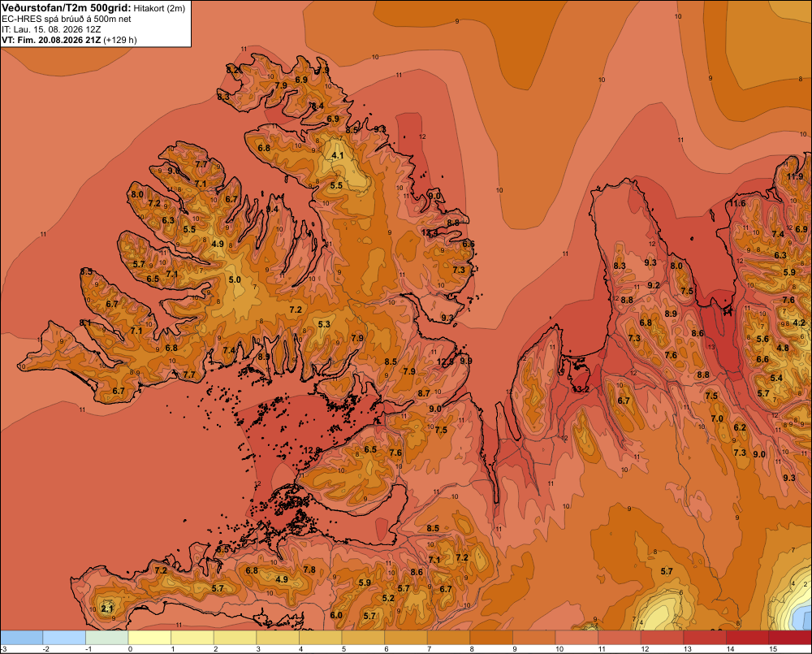Select the pale yellow swatch between 0 and 1

[149, 638]
